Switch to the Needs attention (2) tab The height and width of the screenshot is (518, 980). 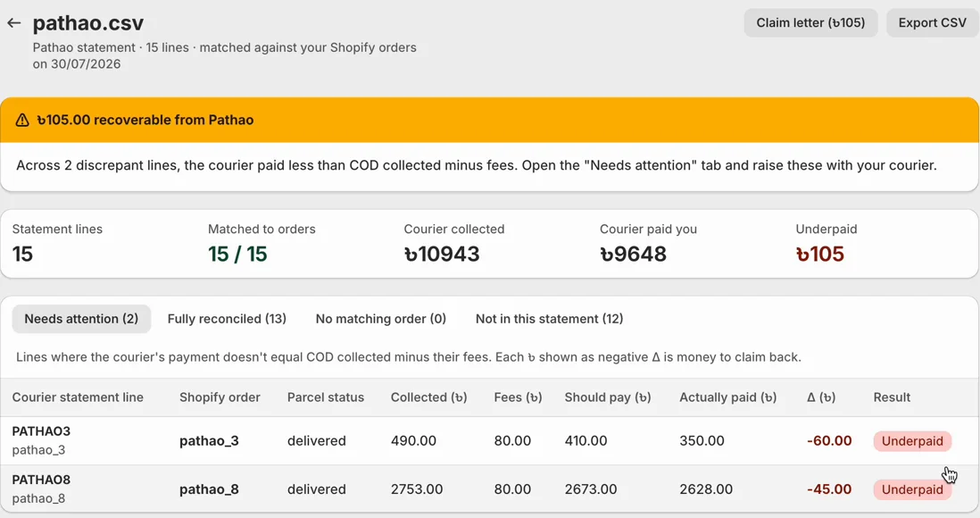(x=81, y=319)
